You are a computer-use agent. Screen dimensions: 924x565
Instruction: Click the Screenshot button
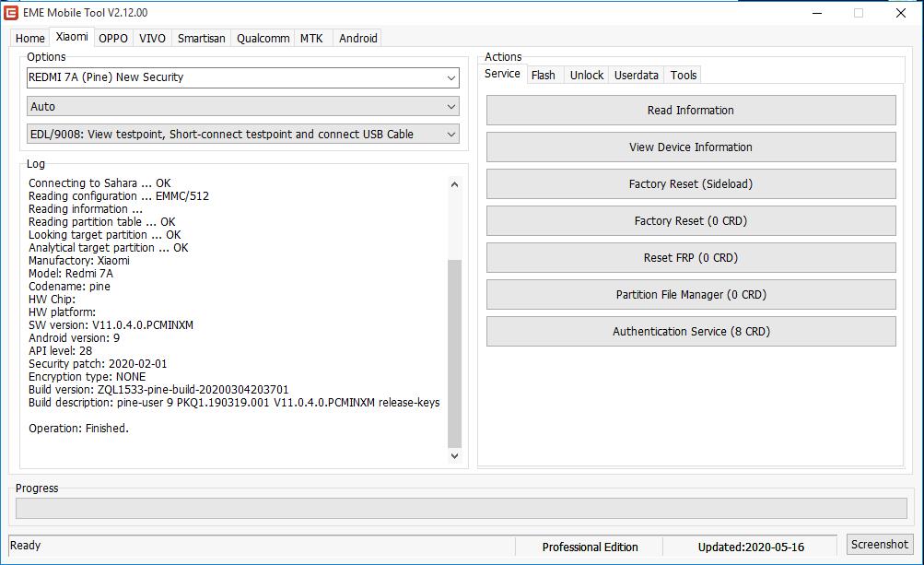[879, 545]
